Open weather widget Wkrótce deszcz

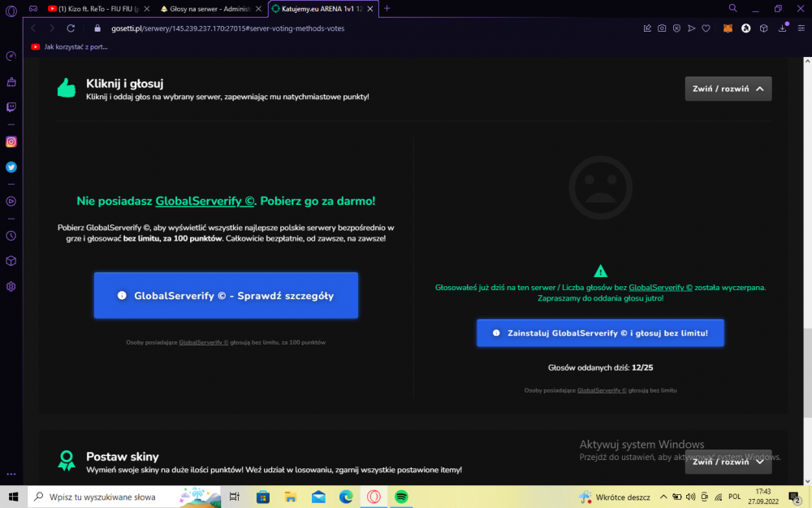[x=615, y=497]
